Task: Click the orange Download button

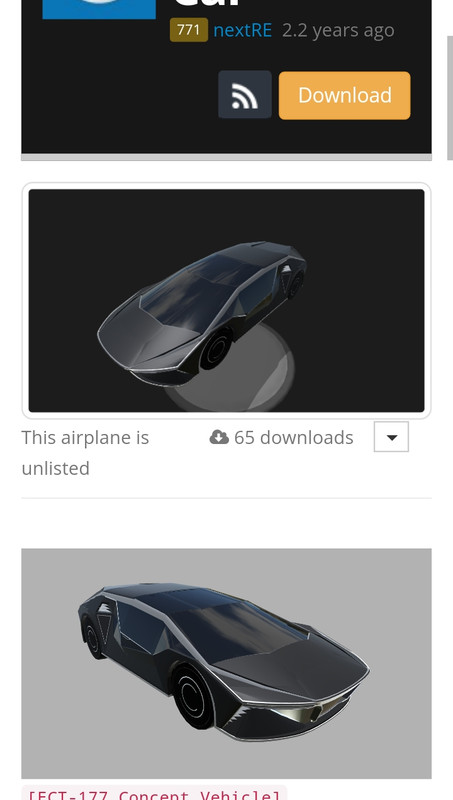Action: coord(344,95)
